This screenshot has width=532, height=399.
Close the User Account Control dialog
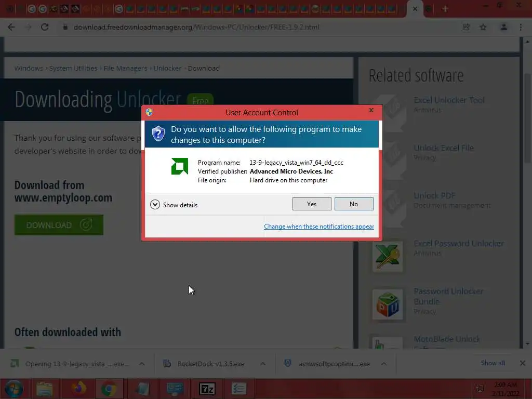[371, 110]
